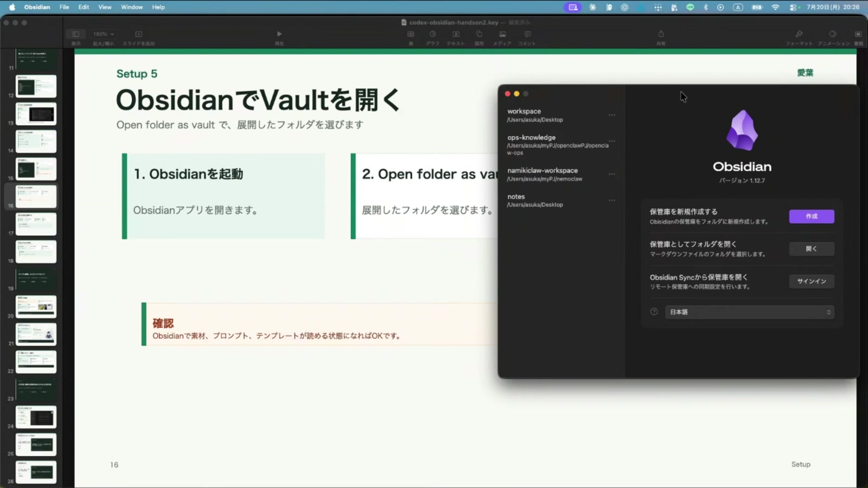Viewport: 868px width, 488px height.
Task: Click Keynote's Shape toolbar icon
Action: coord(479,34)
